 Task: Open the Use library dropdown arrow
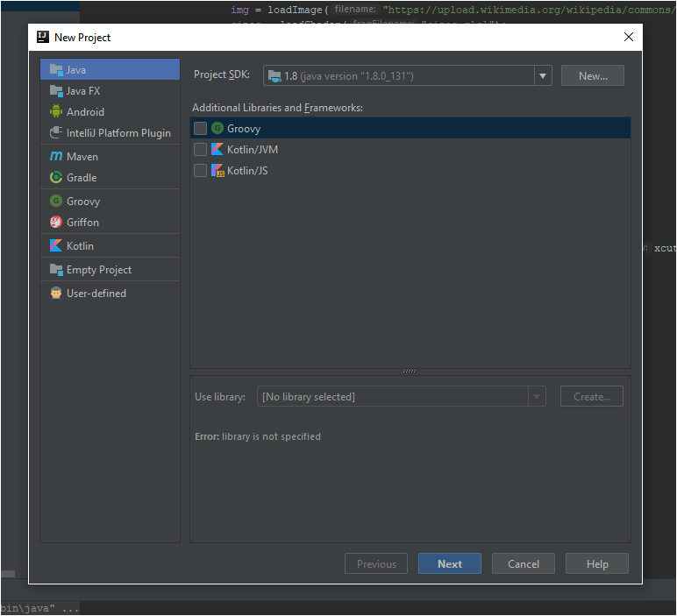537,396
